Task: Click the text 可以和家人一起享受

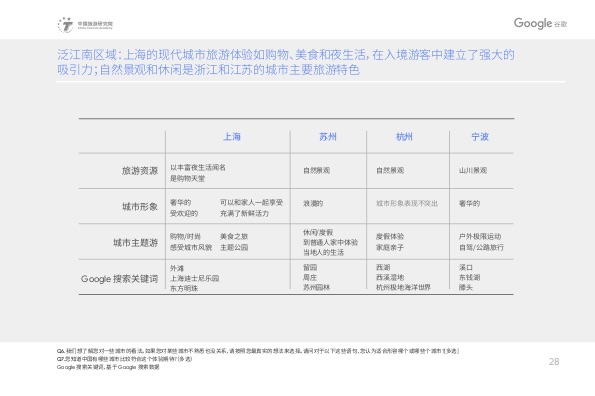Action: [x=252, y=203]
